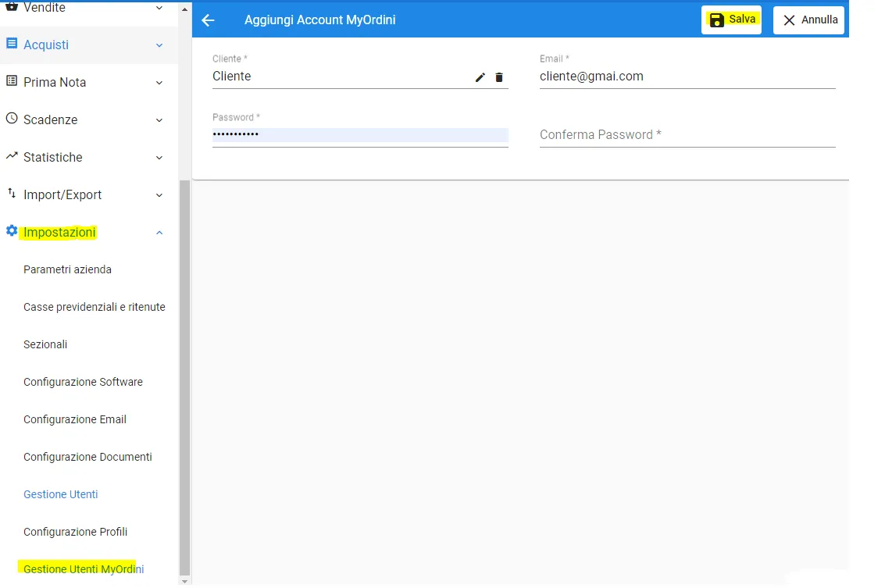
Task: Click the trash delete icon for Cliente
Action: [x=499, y=77]
